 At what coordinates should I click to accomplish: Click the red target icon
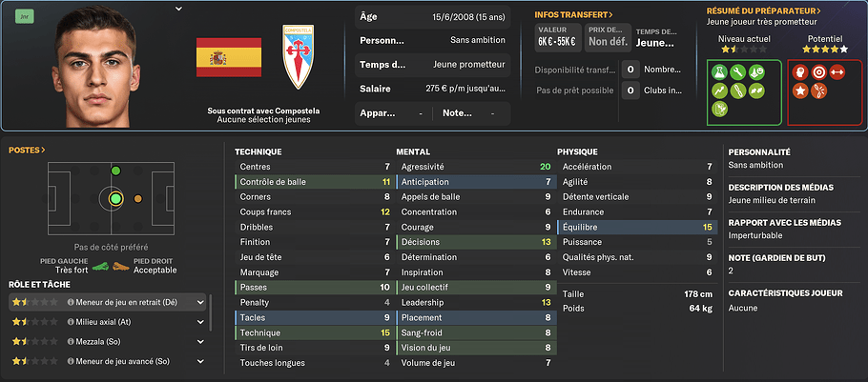818,72
